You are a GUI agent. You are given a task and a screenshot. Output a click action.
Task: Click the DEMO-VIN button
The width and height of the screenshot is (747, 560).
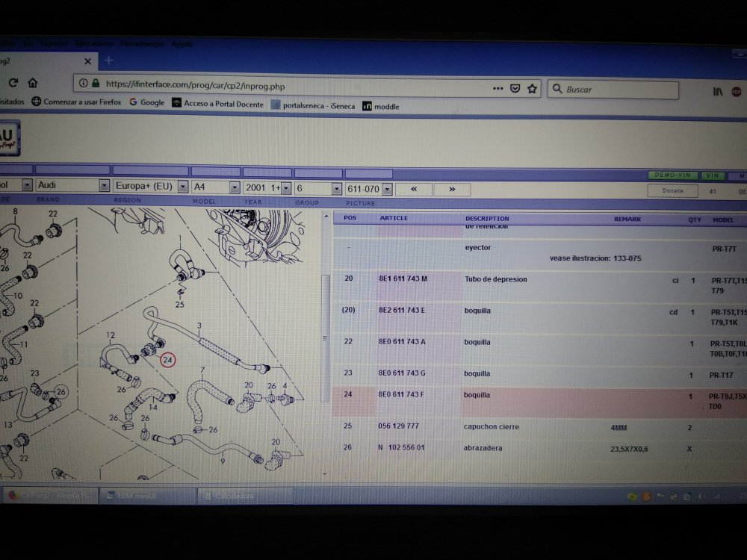(x=672, y=175)
